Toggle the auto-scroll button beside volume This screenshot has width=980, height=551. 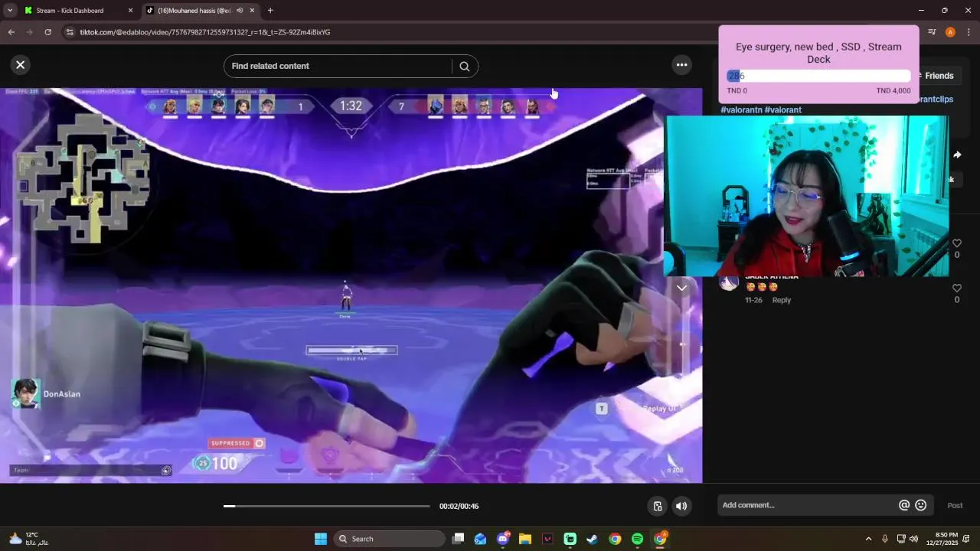click(657, 506)
